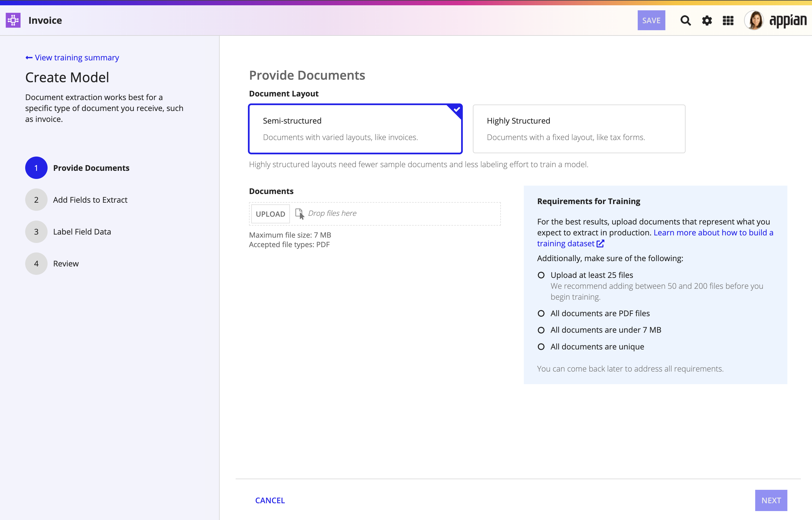Open the search magnifier icon
Image resolution: width=812 pixels, height=520 pixels.
point(685,21)
